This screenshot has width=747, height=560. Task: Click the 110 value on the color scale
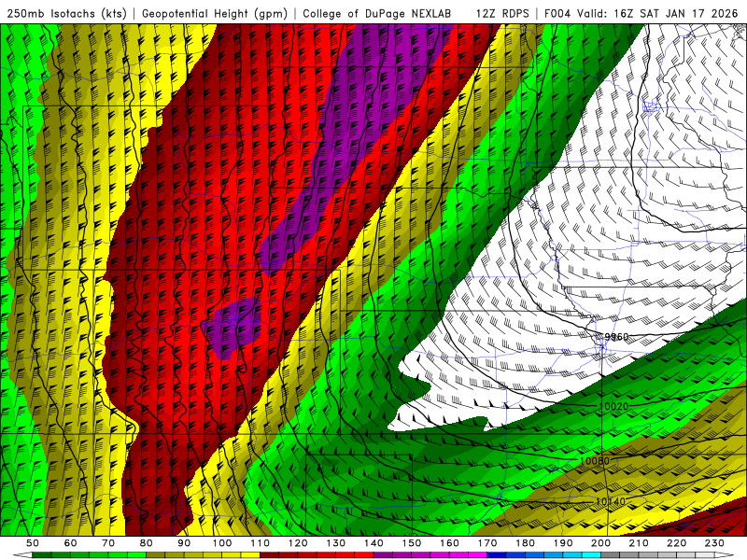click(261, 543)
